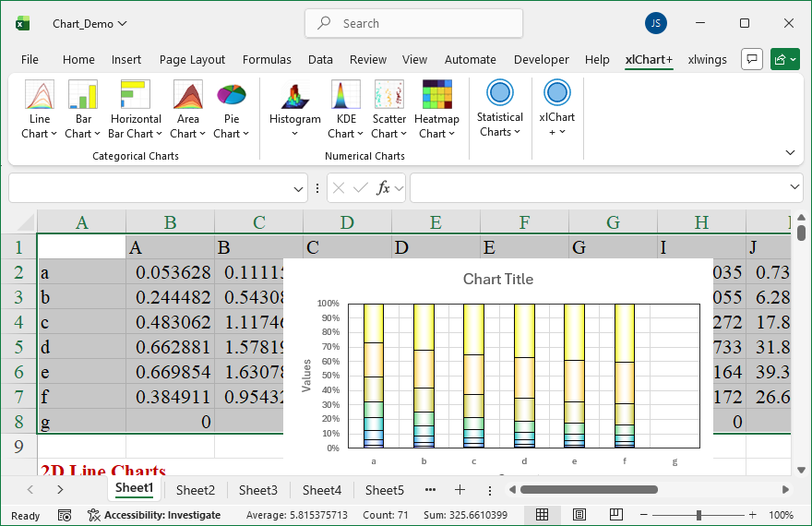Viewport: 812px width, 526px height.
Task: Expand the Statistical Charts dropdown
Action: click(499, 109)
